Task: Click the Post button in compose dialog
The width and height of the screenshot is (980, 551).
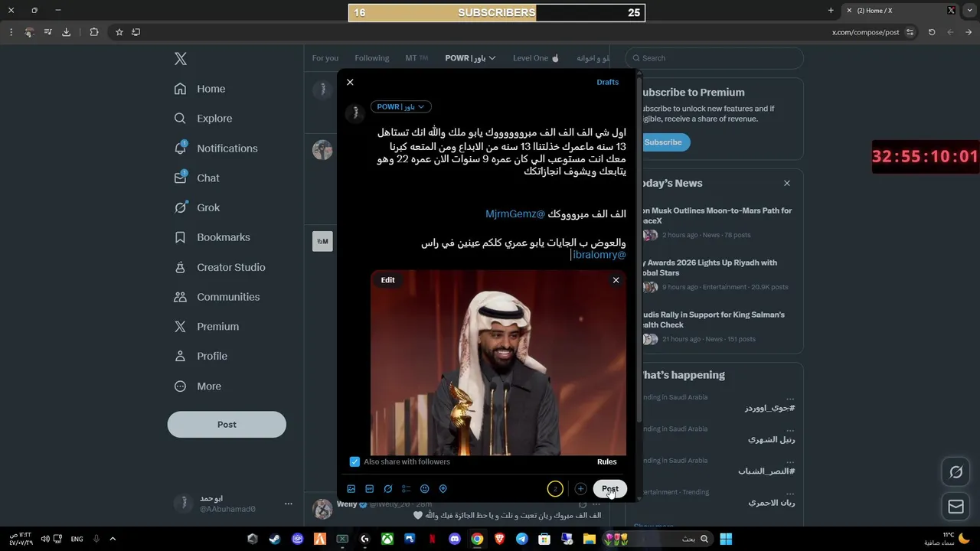Action: [x=610, y=489]
